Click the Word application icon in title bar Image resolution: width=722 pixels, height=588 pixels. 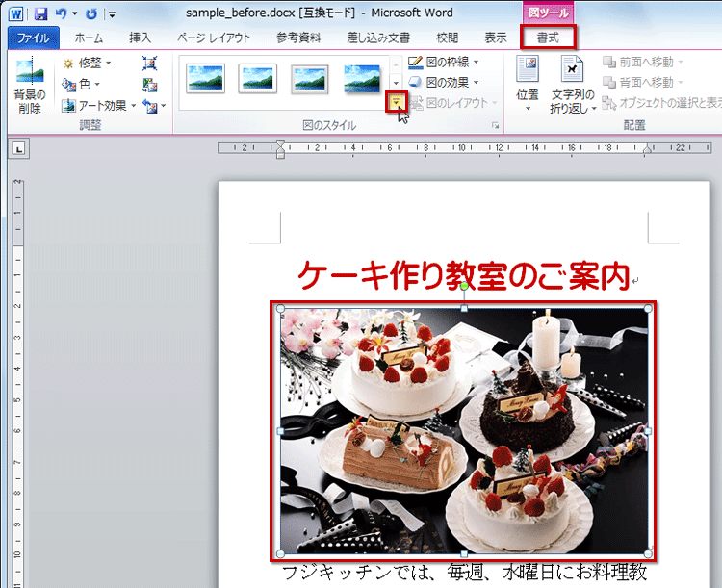(15, 13)
